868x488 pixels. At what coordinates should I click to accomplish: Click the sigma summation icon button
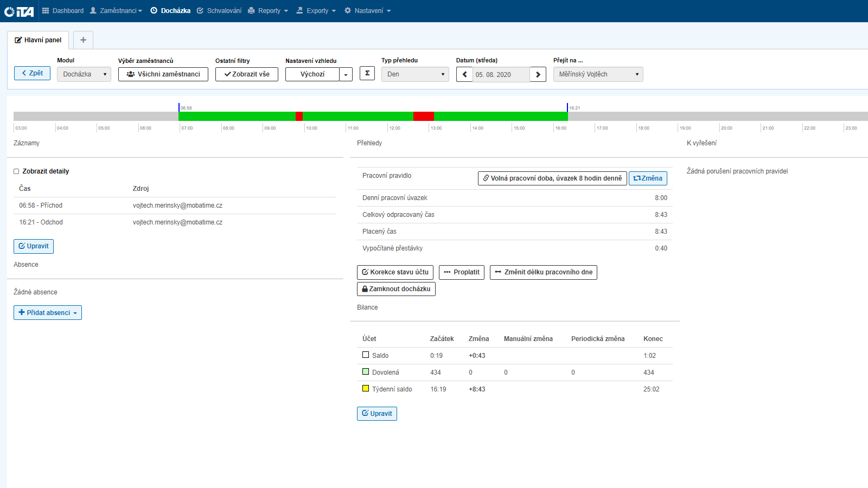point(367,73)
